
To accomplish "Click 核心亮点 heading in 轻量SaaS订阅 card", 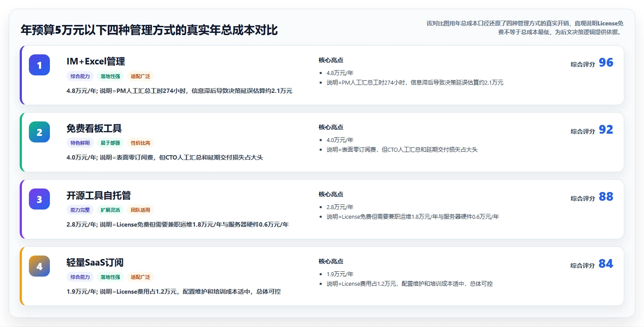I will 331,262.
